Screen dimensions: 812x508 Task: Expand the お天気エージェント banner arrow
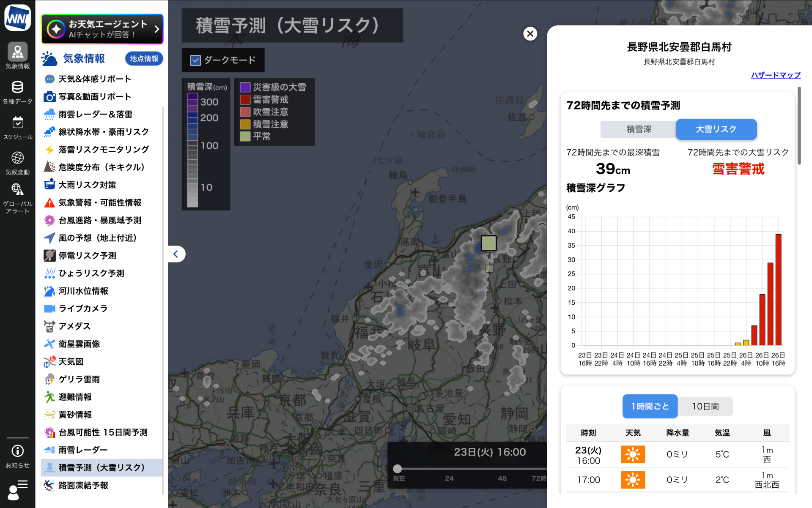point(157,29)
